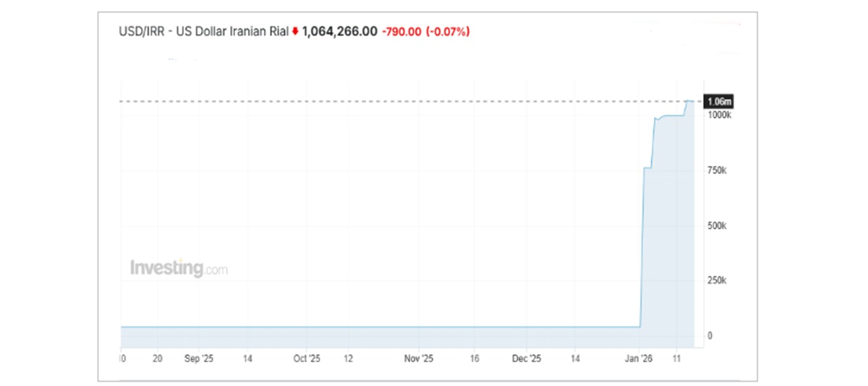Select the 500k y-axis label
This screenshot has width=868, height=386.
[718, 226]
